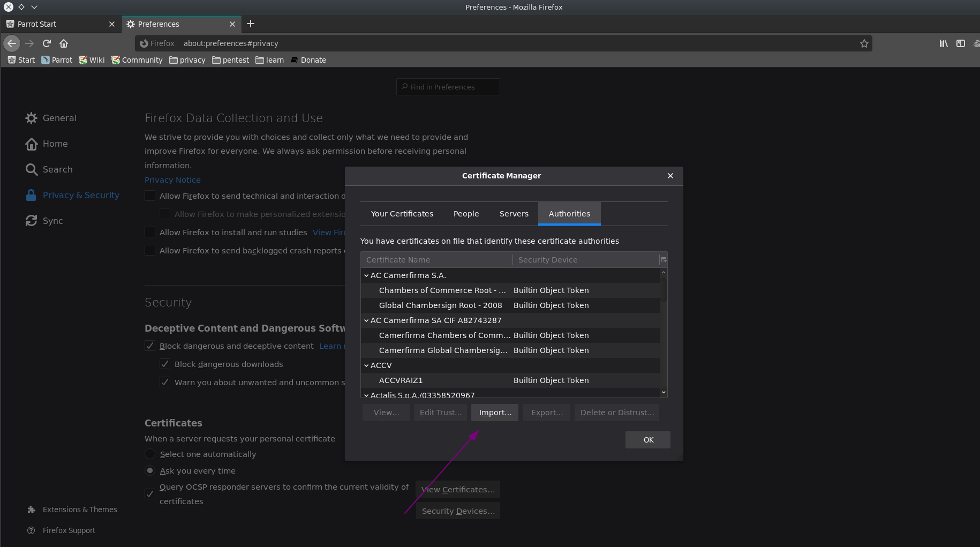Image resolution: width=980 pixels, height=547 pixels.
Task: Open the Donate bookmark
Action: (x=308, y=60)
